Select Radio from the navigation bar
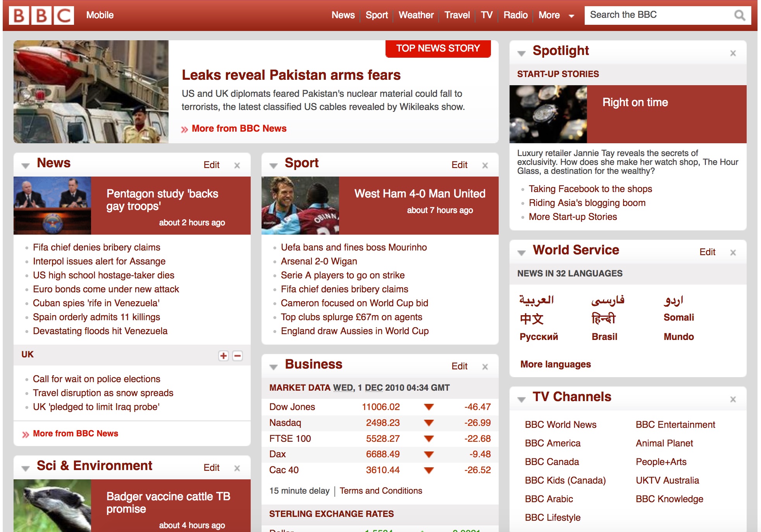Screen dimensions: 761x532 [x=515, y=15]
